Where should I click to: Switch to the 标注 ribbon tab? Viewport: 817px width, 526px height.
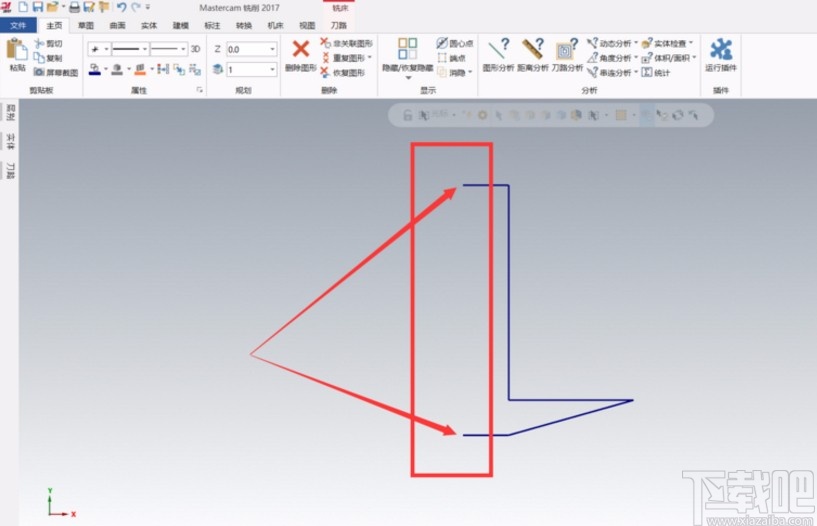(212, 25)
